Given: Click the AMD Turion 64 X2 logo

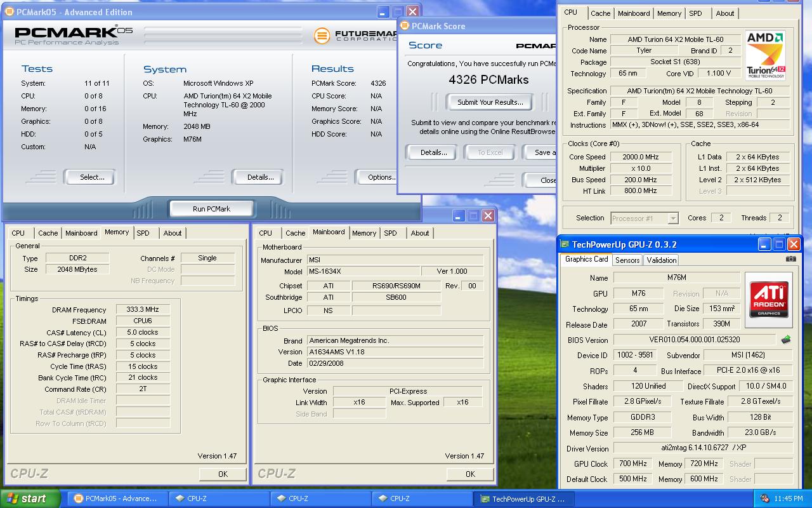Looking at the screenshot, I should (x=766, y=55).
